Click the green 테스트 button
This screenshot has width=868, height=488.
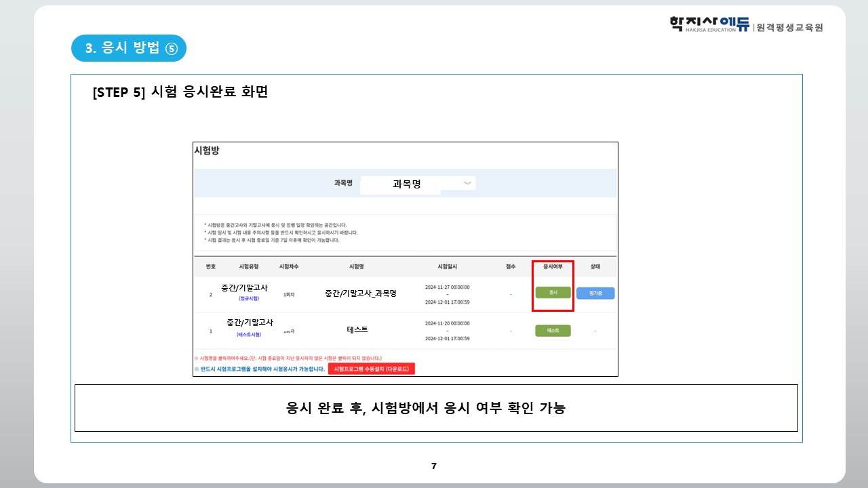[553, 331]
